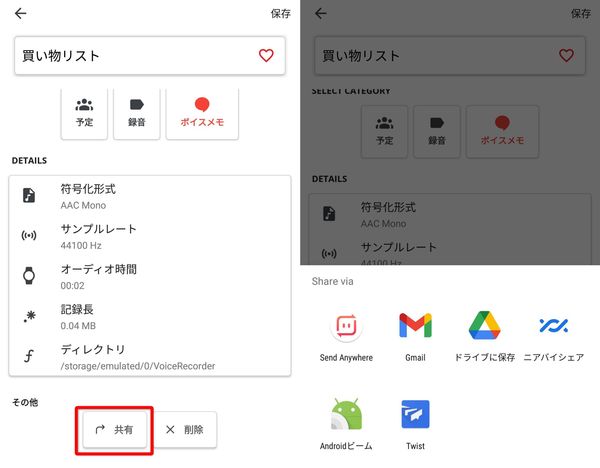This screenshot has height=468, width=600.
Task: Click 保存 on the left screen
Action: click(280, 14)
